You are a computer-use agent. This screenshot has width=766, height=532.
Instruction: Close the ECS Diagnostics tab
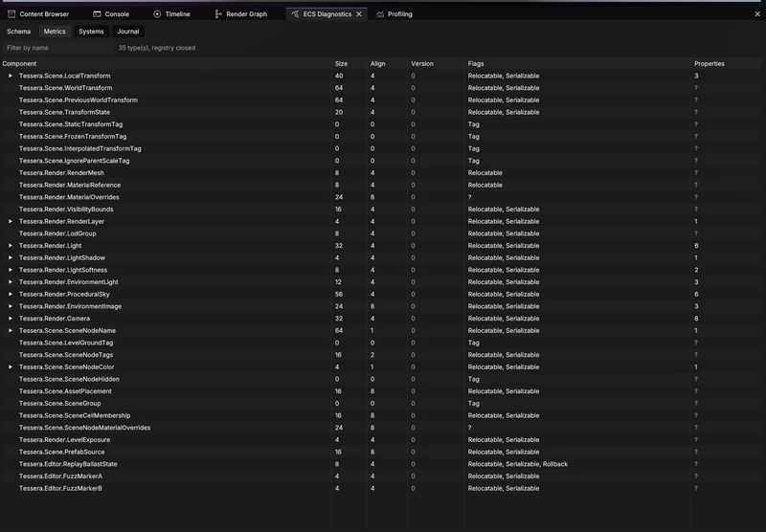pos(359,14)
